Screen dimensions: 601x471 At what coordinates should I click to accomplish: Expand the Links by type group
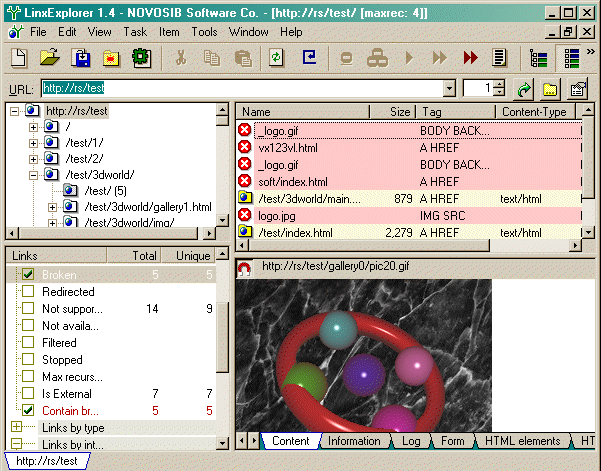click(x=16, y=427)
